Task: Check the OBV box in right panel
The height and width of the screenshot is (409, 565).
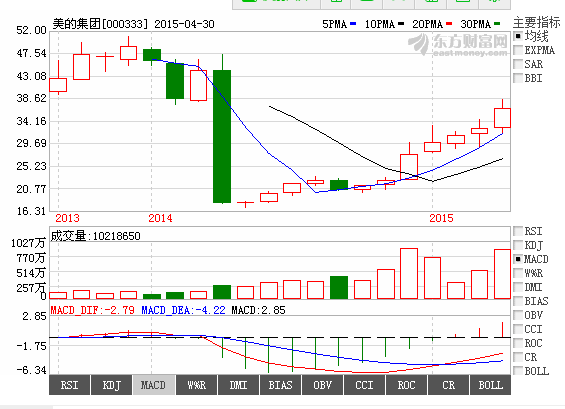Action: (518, 315)
